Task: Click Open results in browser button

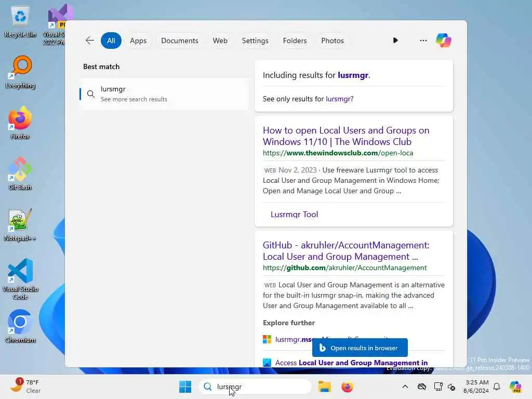Action: [360, 348]
